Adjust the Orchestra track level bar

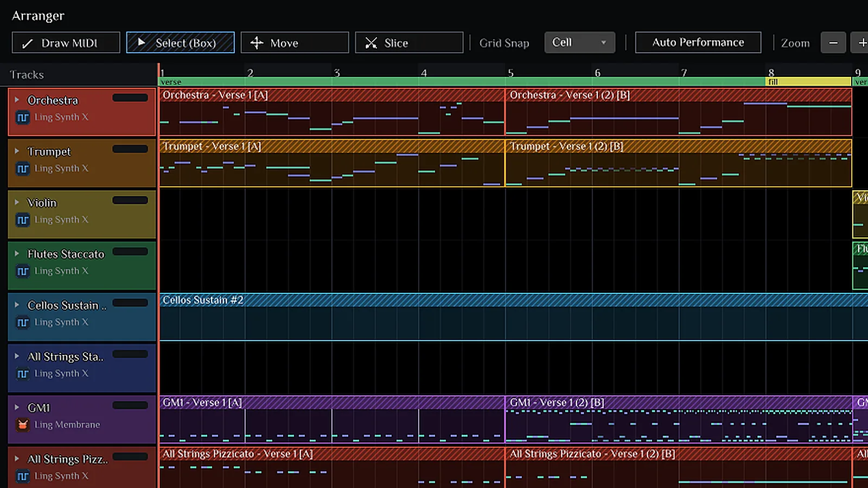tap(130, 98)
